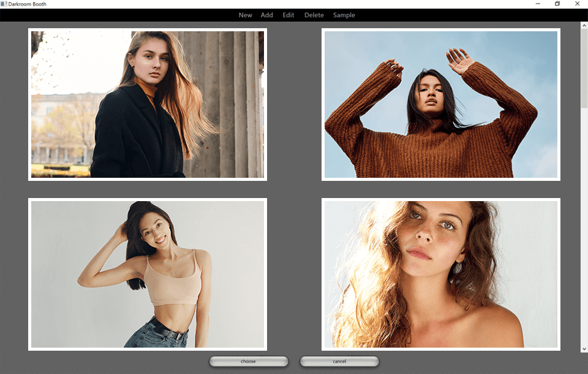The width and height of the screenshot is (588, 374).
Task: Click the Darkroom Booth app icon
Action: coord(4,4)
